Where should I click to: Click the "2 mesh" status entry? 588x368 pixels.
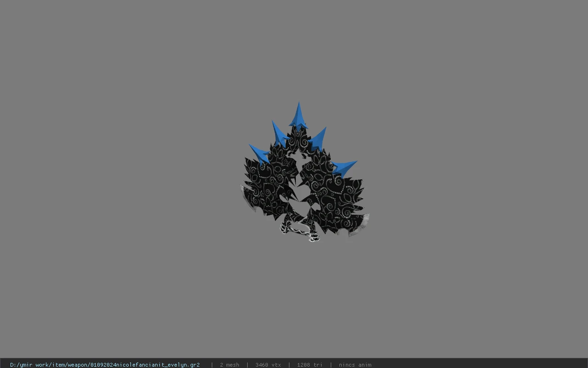(229, 365)
